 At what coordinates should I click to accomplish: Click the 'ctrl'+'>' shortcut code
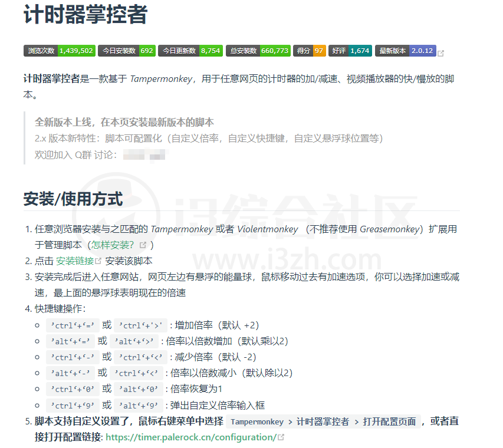(141, 325)
